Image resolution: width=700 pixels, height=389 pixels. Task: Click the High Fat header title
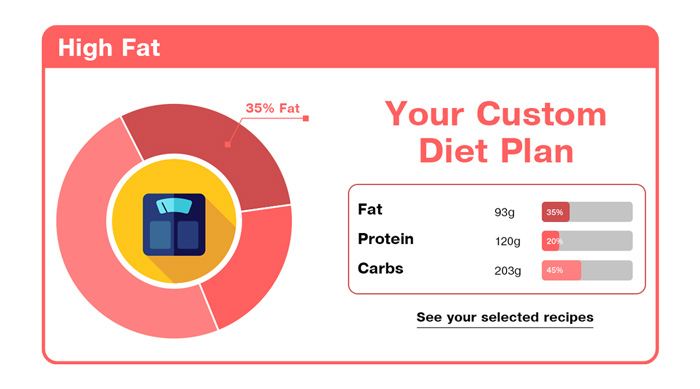(x=109, y=48)
